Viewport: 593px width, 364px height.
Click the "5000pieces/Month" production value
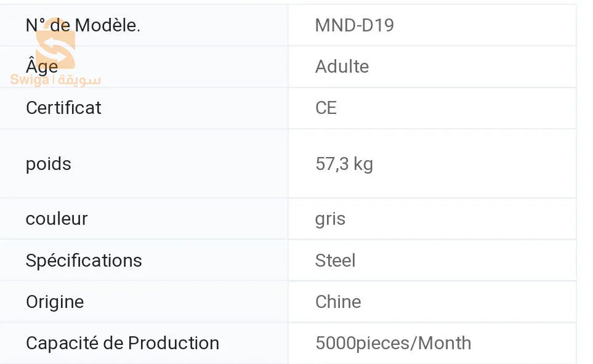click(x=393, y=343)
